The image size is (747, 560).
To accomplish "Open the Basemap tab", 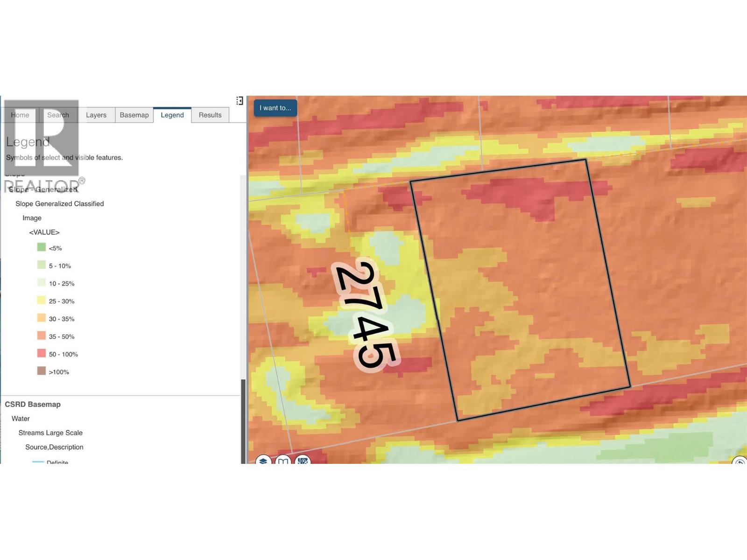I will tap(134, 115).
